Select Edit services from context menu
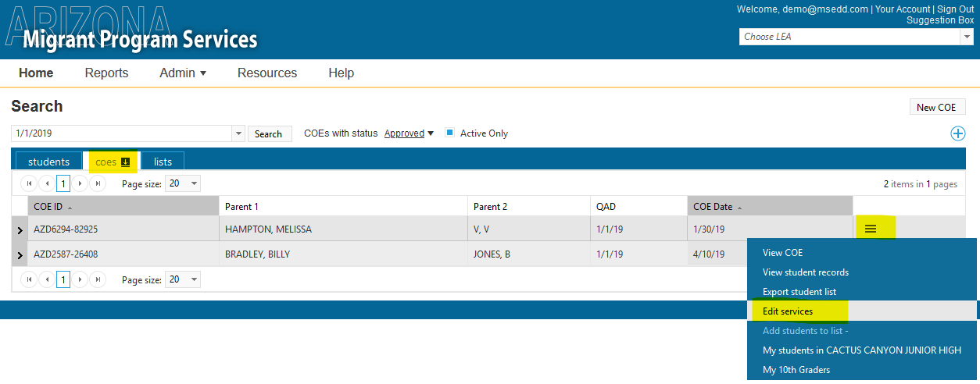This screenshot has height=384, width=980. tap(788, 311)
